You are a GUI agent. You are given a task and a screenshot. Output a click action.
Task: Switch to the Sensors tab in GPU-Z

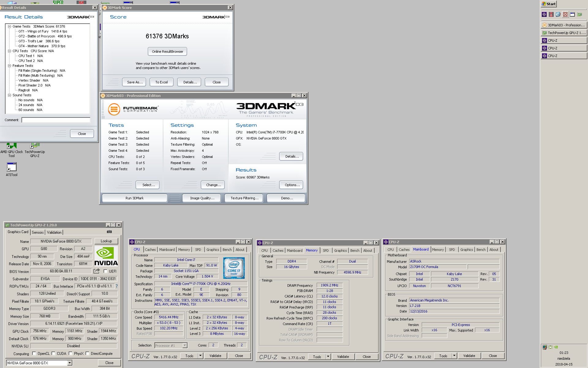(x=38, y=232)
